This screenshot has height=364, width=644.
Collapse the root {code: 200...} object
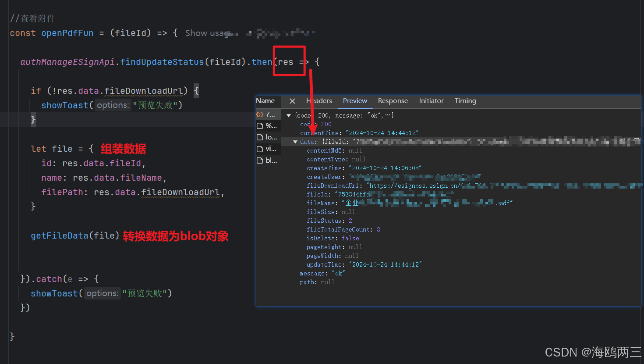(x=289, y=115)
